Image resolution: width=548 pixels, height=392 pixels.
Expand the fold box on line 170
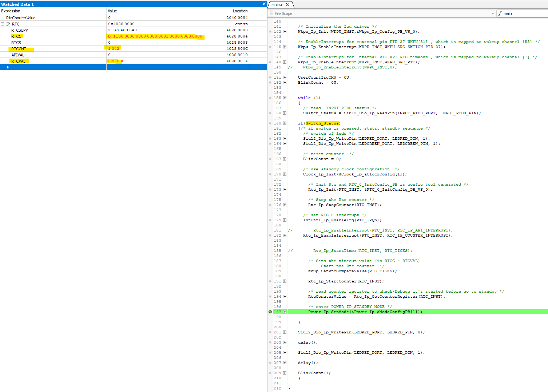(285, 174)
